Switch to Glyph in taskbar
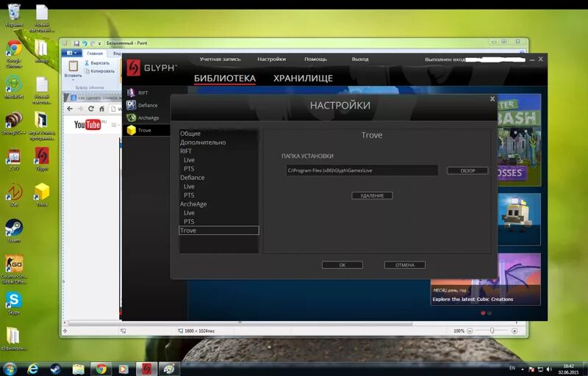The image size is (588, 376). pyautogui.click(x=146, y=369)
